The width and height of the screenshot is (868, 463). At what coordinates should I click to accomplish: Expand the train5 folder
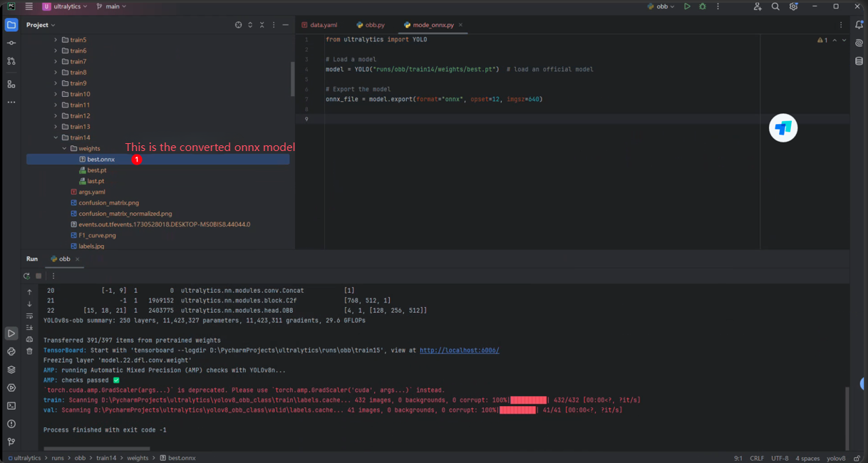pos(56,40)
